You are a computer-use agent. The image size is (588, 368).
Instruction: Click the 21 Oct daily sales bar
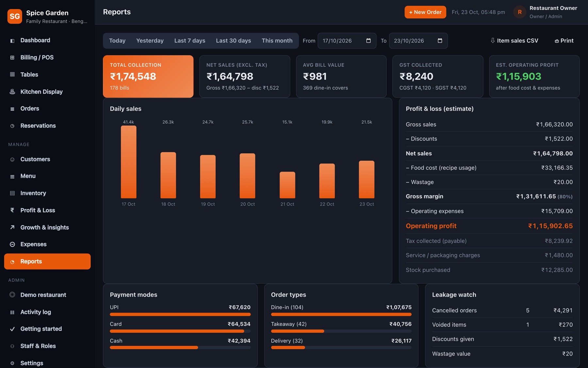[x=287, y=185]
